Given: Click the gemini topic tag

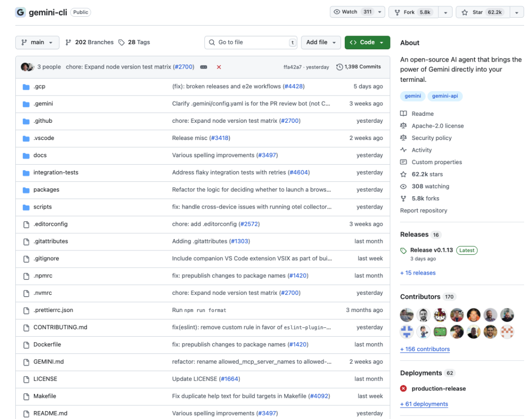Looking at the screenshot, I should click(413, 96).
